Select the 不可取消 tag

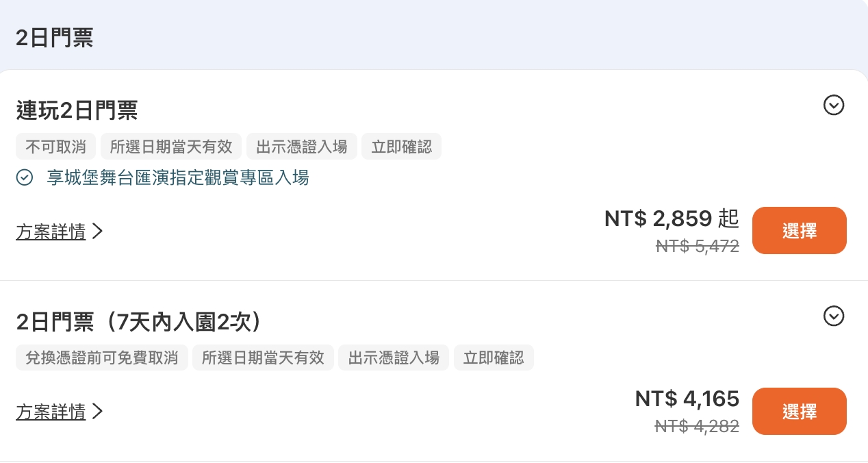tap(55, 146)
